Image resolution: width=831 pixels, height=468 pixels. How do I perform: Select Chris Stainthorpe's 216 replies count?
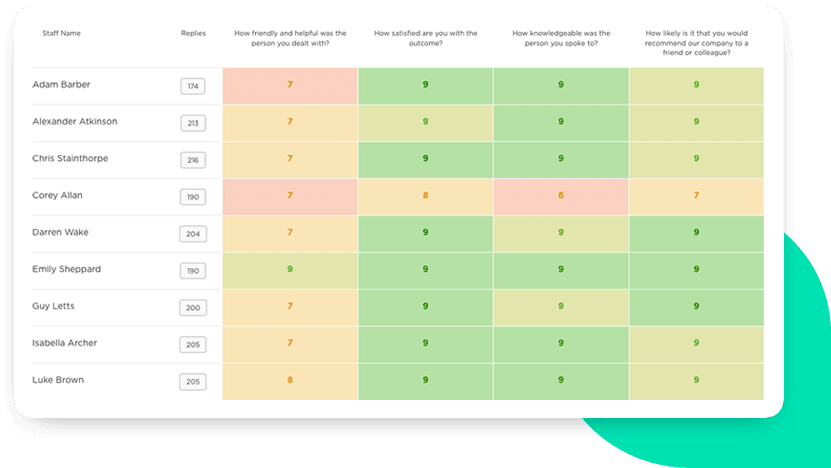(x=193, y=160)
